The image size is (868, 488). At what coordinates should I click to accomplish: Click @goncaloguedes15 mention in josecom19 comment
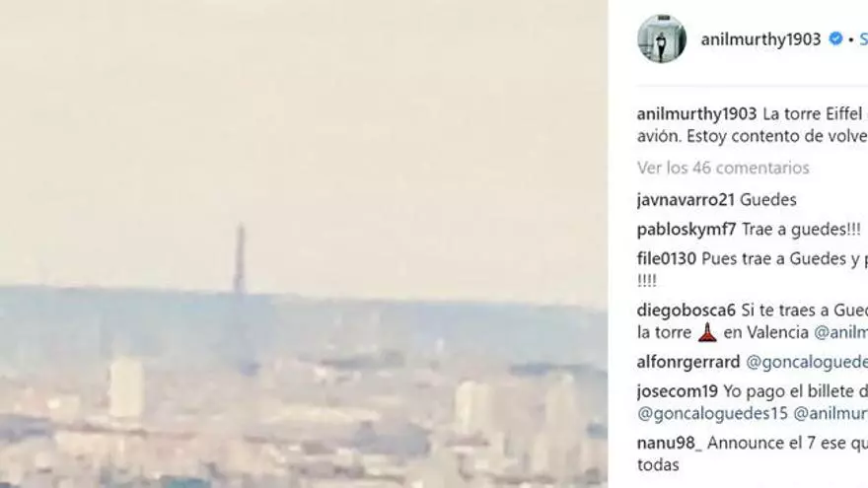[x=712, y=413]
